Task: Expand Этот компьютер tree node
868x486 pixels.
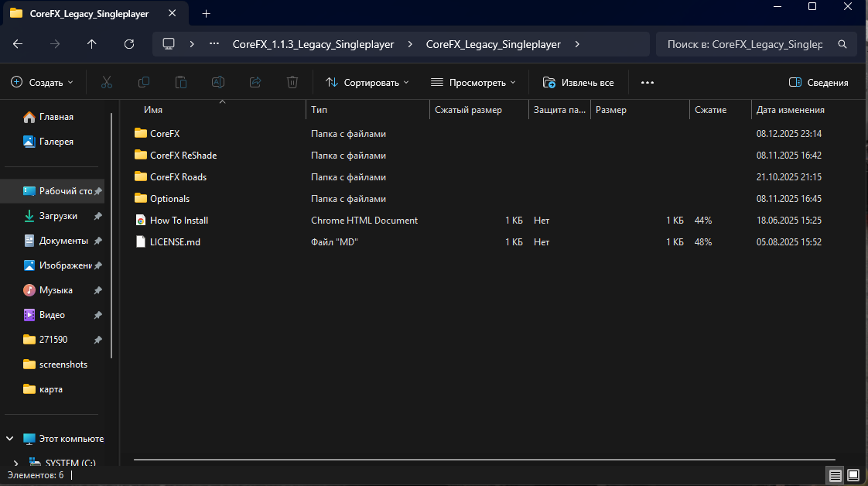Action: [10, 439]
